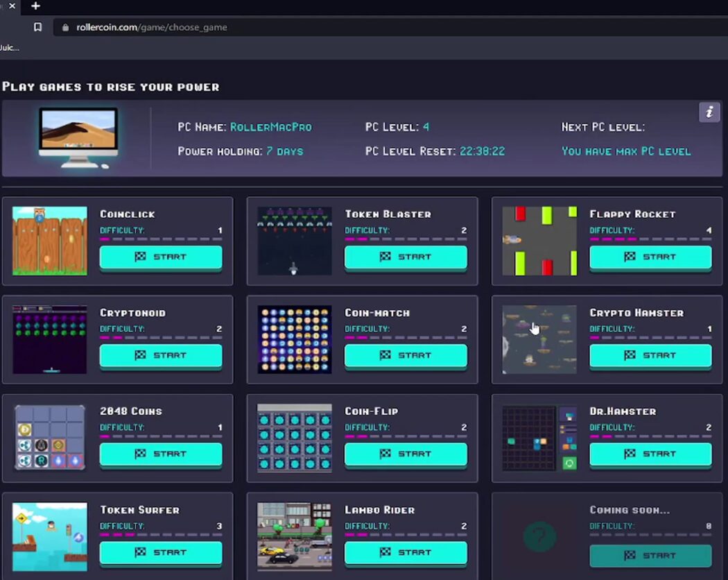
Task: Click the Crypto Hamster title text
Action: pos(636,312)
